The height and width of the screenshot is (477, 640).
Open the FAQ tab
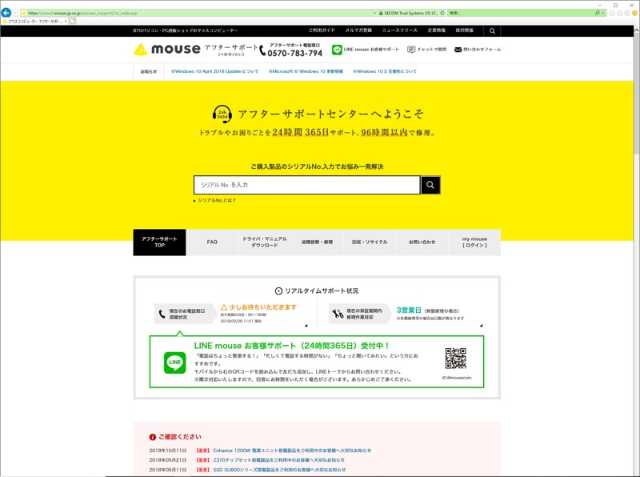(212, 242)
